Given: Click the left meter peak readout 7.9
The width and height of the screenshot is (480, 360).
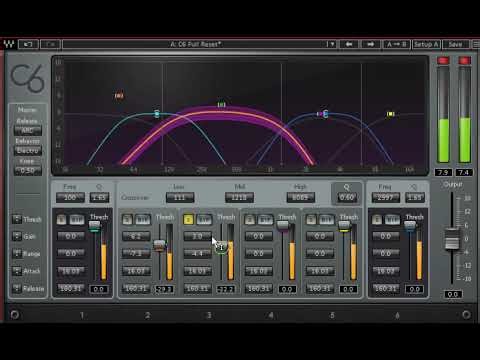Looking at the screenshot, I should 443,172.
